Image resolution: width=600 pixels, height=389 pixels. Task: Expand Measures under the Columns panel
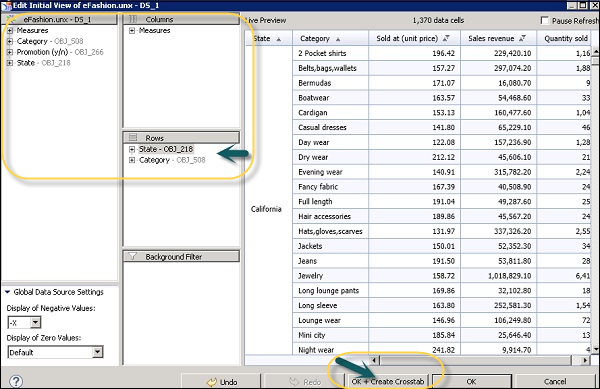tap(132, 31)
